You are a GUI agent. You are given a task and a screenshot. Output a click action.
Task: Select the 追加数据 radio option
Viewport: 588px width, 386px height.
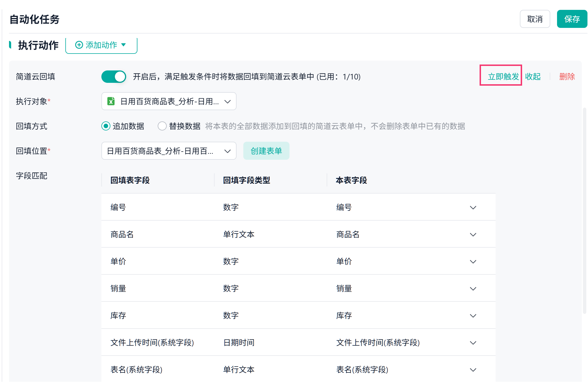click(x=106, y=126)
